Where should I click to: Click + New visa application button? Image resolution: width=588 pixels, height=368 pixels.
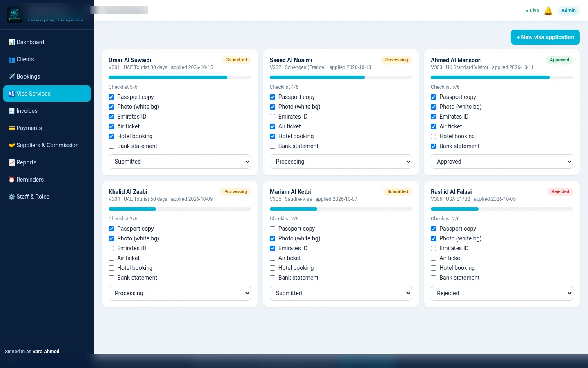coord(545,37)
